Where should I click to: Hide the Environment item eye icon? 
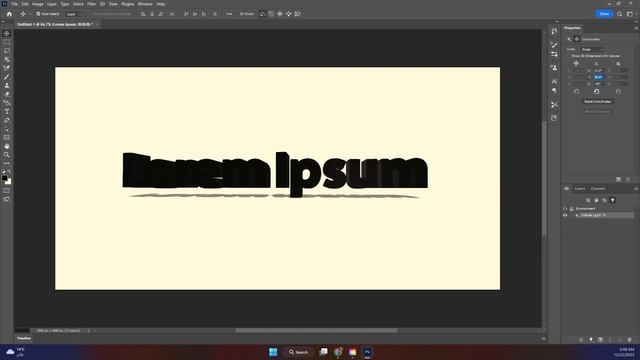click(565, 209)
